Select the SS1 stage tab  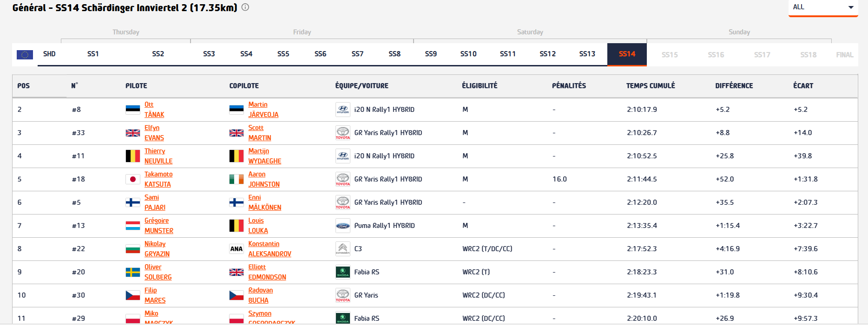tap(93, 54)
